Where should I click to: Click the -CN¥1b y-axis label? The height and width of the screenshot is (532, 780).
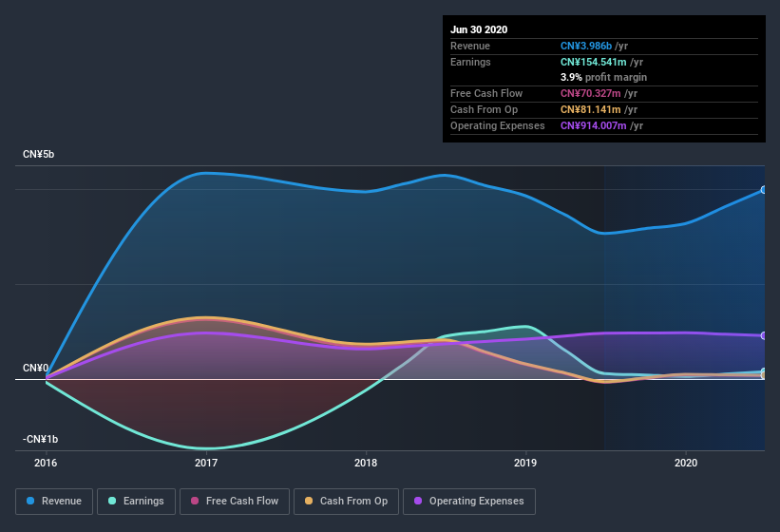pos(40,439)
